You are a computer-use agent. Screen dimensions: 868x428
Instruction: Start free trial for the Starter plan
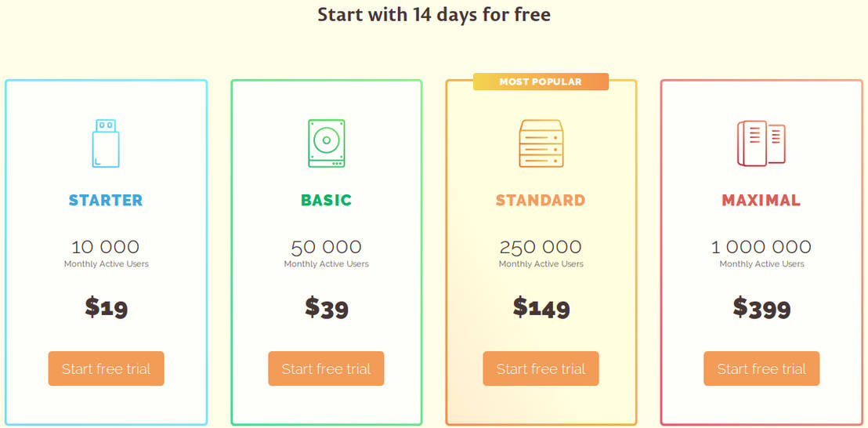(x=106, y=368)
